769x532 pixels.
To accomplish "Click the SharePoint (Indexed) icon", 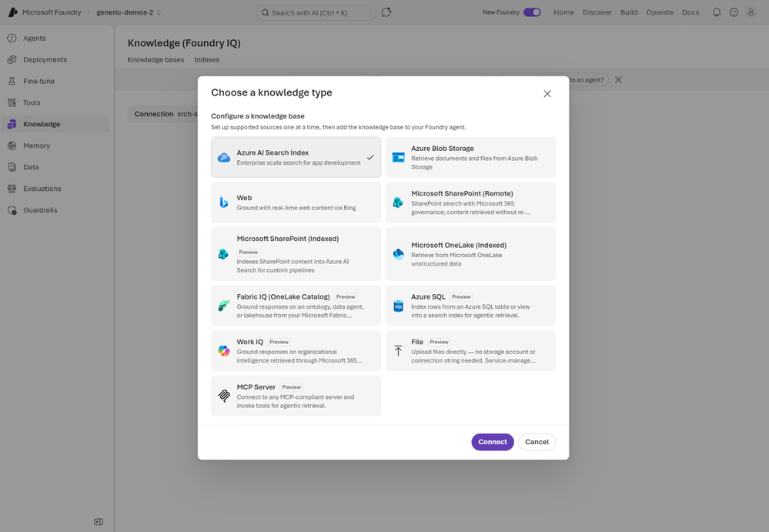I will coord(223,254).
